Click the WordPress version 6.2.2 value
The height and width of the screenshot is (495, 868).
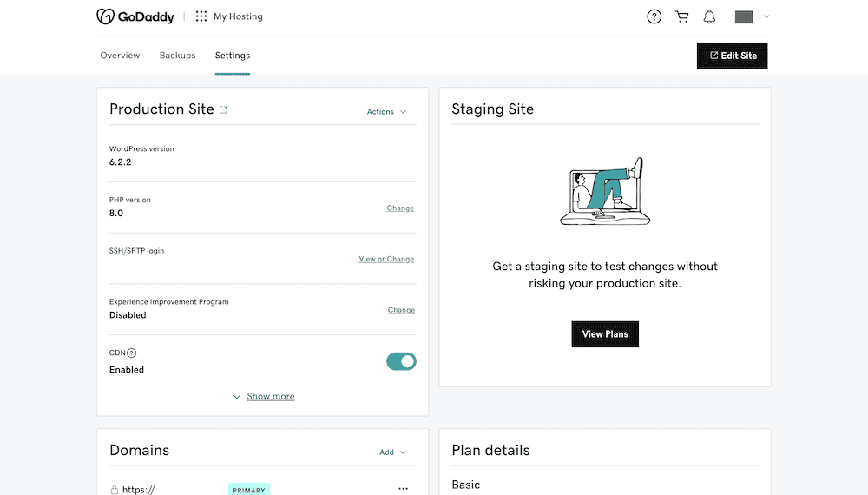coord(120,162)
